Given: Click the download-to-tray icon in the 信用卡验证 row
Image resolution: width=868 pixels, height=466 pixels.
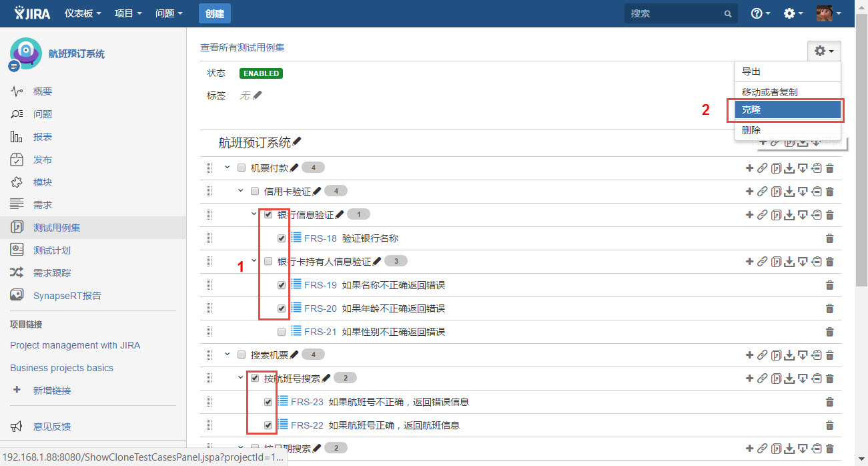Looking at the screenshot, I should tap(789, 192).
